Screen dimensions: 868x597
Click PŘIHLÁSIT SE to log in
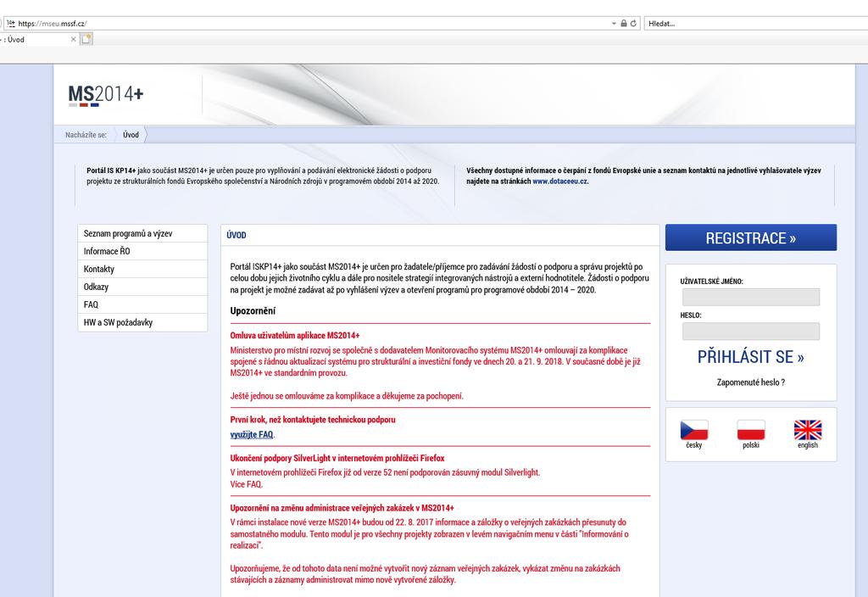click(751, 357)
